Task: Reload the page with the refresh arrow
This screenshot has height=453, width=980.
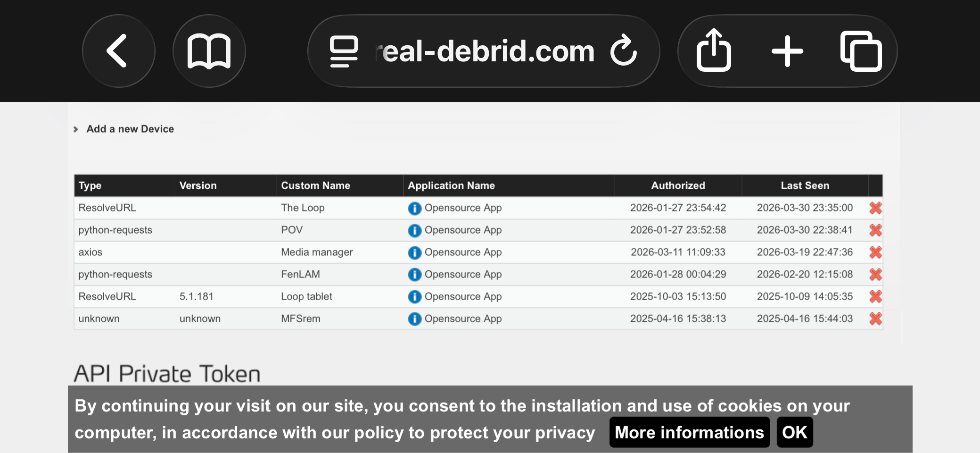Action: coord(623,50)
